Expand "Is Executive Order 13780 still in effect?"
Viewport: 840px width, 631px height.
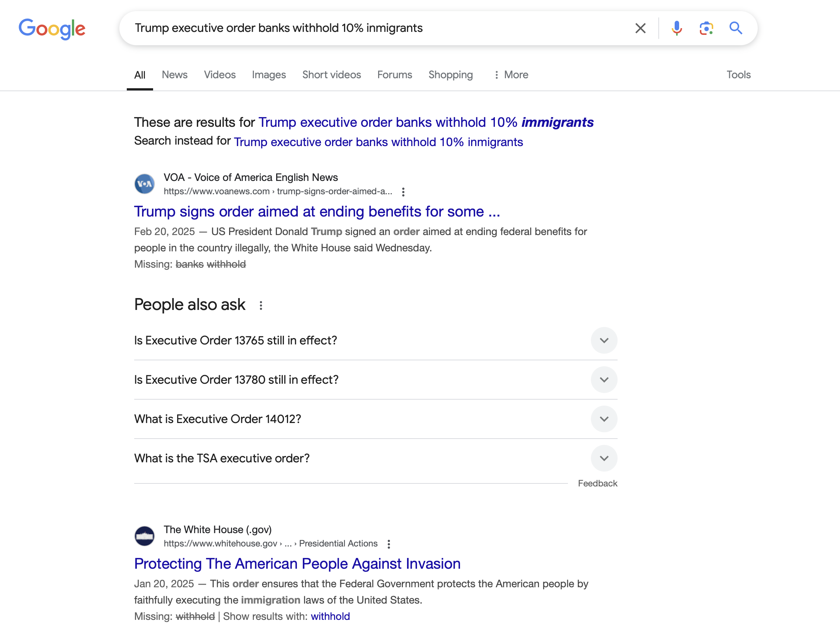(604, 380)
